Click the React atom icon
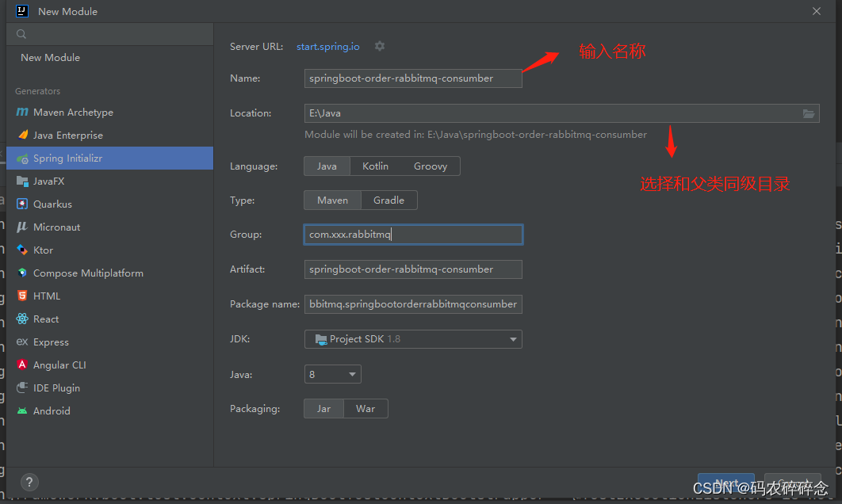Viewport: 842px width, 504px height. pos(22,319)
